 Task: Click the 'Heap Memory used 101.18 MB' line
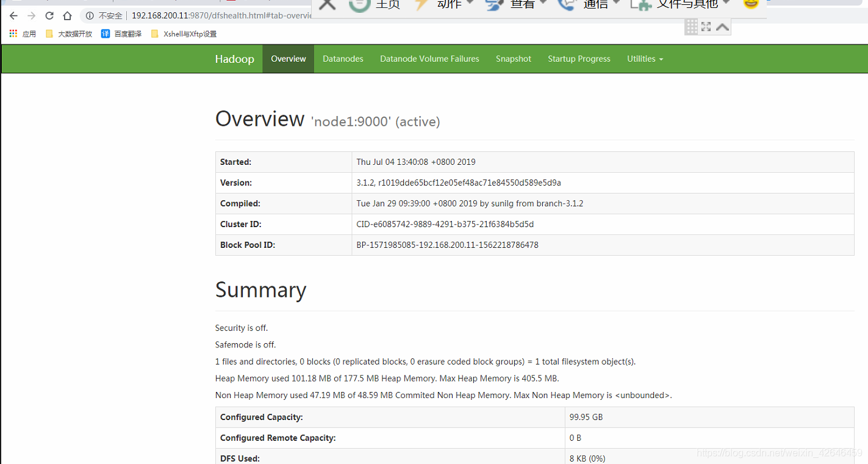387,379
